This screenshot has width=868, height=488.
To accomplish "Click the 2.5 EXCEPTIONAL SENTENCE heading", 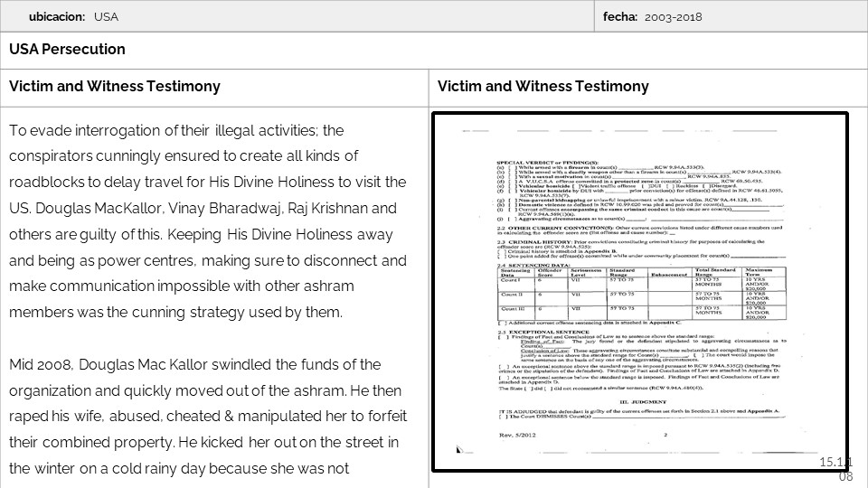I will tap(544, 331).
